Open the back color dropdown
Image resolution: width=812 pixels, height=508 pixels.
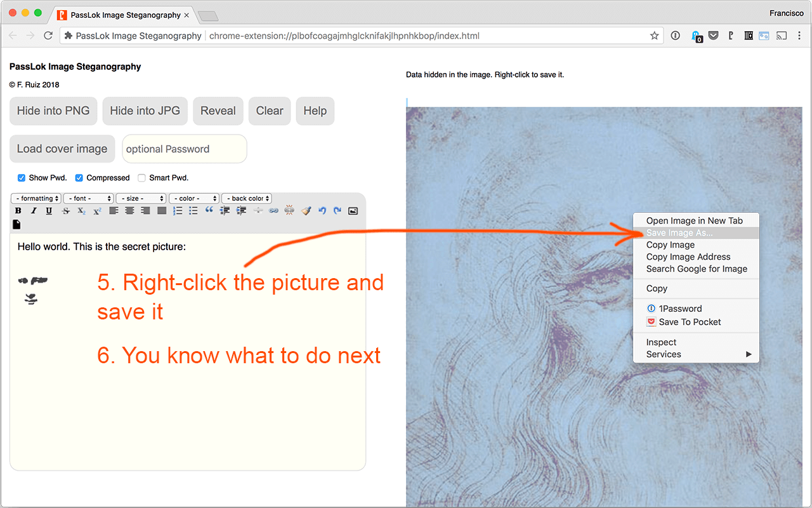coord(247,198)
